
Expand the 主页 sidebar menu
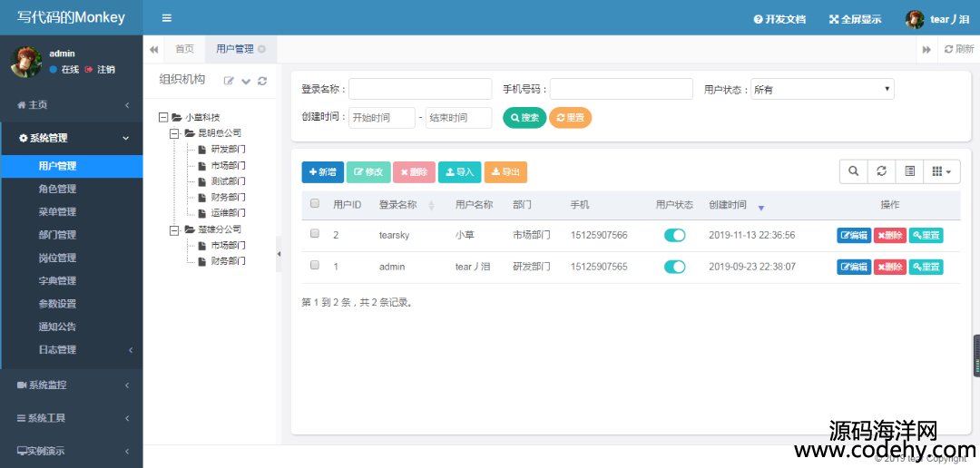click(72, 105)
